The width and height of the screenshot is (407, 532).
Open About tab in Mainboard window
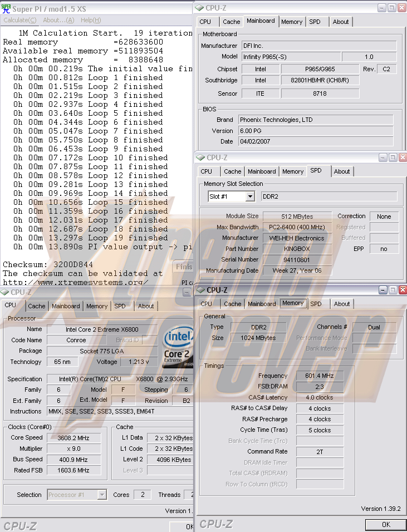click(341, 22)
